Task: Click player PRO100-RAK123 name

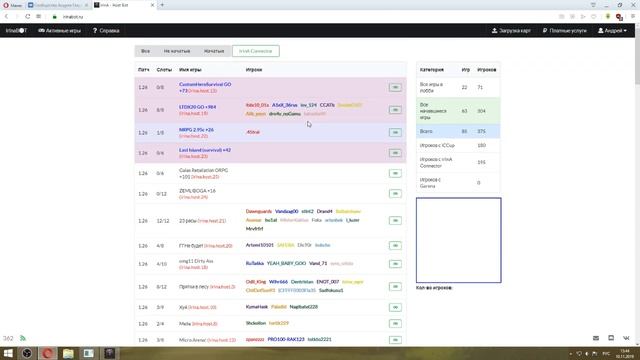Action: tap(286, 340)
